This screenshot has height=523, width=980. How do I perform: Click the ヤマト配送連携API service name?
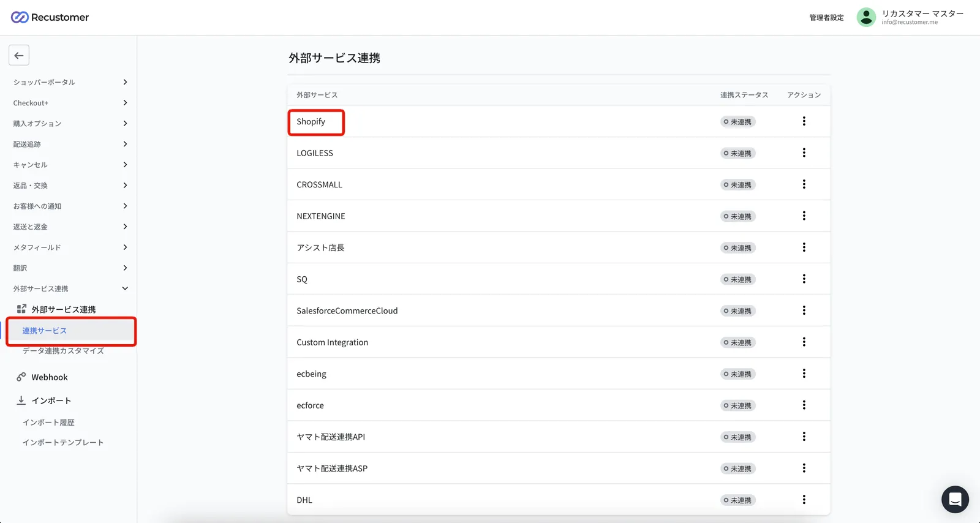click(x=331, y=437)
